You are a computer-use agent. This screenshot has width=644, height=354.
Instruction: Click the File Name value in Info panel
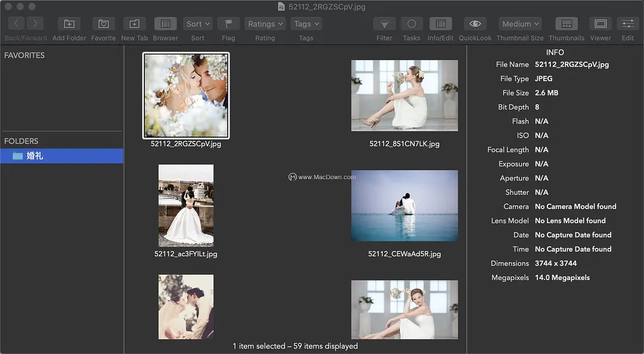point(572,64)
